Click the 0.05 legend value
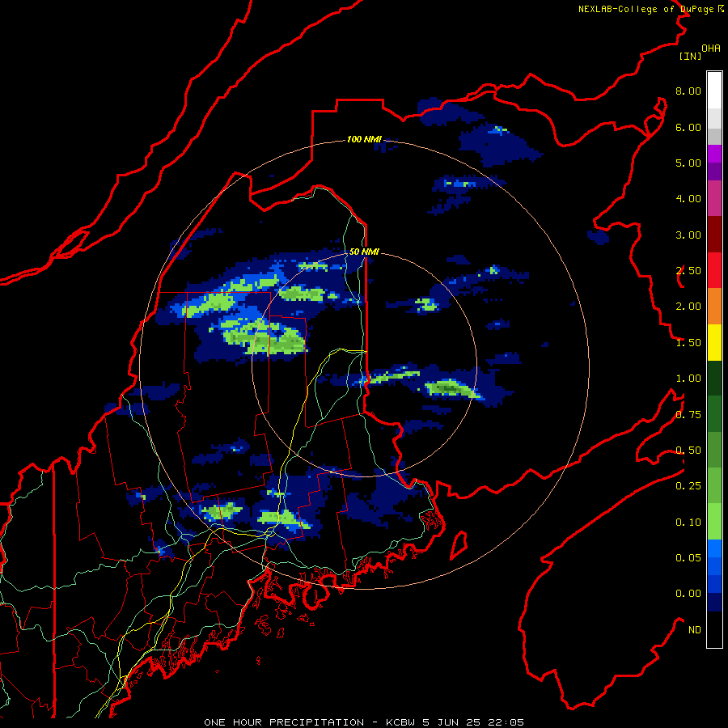 [x=688, y=558]
